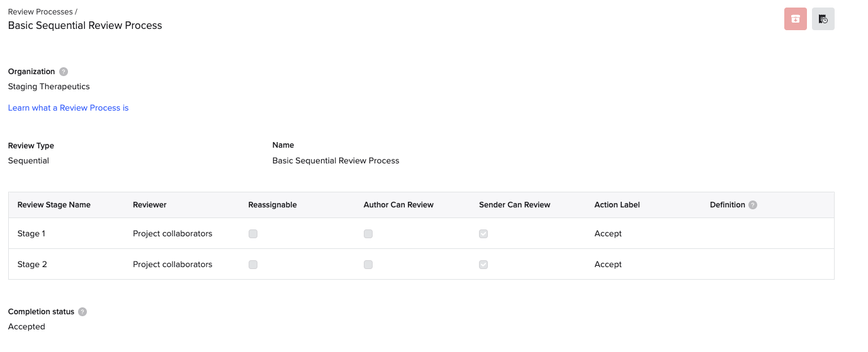Open the 'Learn what a Review Process is' link
Viewport: 868px width, 352px height.
(x=68, y=108)
